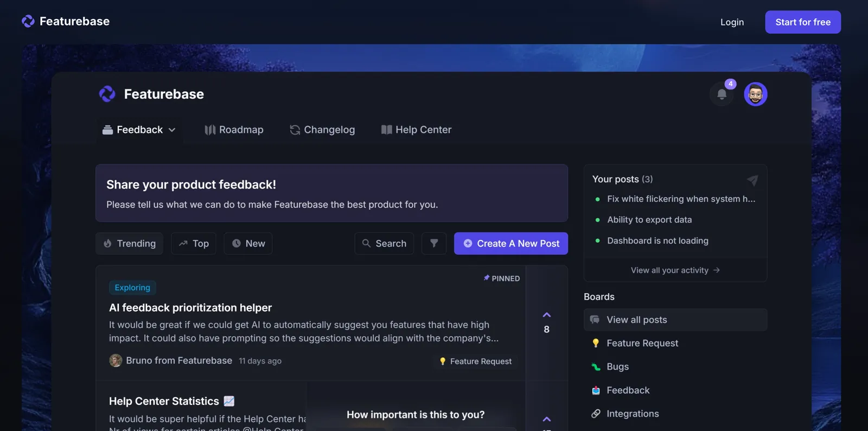Sort posts by Top
Viewport: 868px width, 431px height.
point(194,243)
